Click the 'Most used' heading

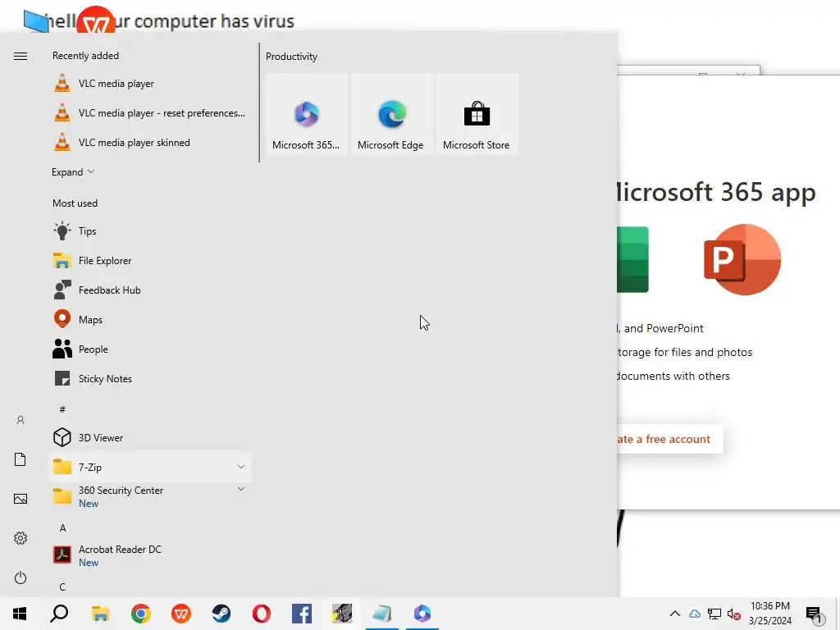[75, 203]
